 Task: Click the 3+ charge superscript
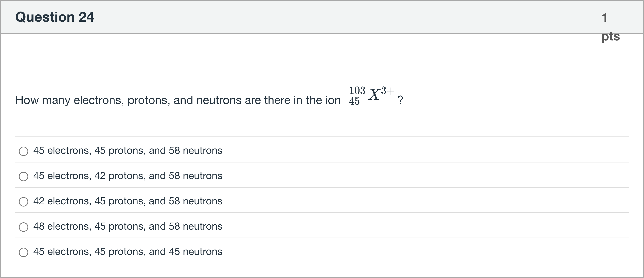[388, 91]
